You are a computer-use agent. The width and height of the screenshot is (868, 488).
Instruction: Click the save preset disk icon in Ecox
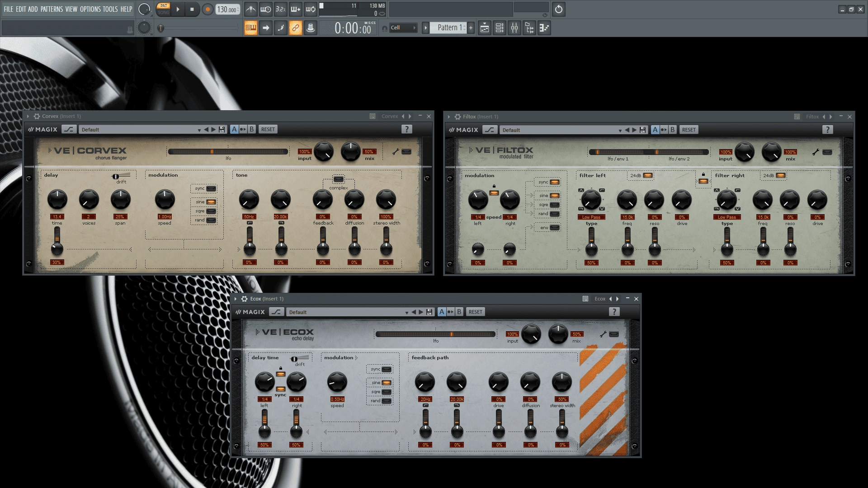tap(429, 312)
